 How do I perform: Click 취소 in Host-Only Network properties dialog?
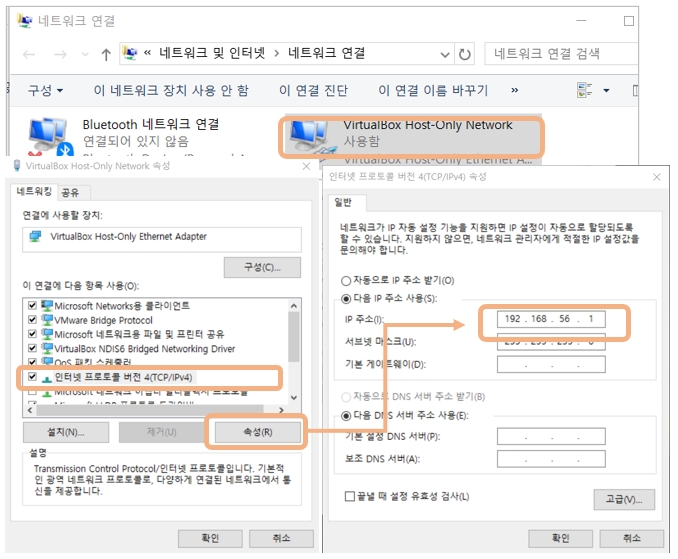pos(281,538)
